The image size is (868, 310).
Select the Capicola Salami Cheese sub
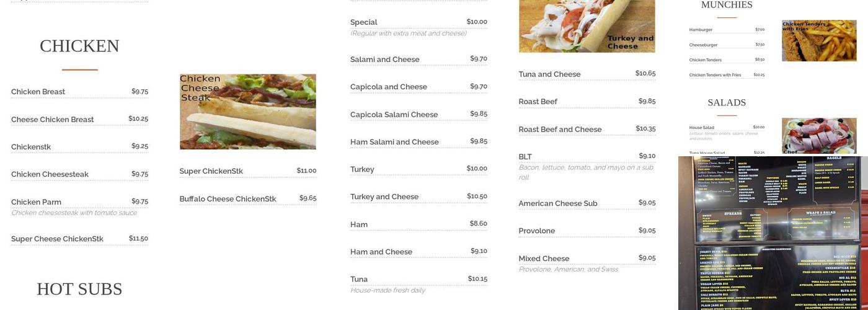click(394, 115)
